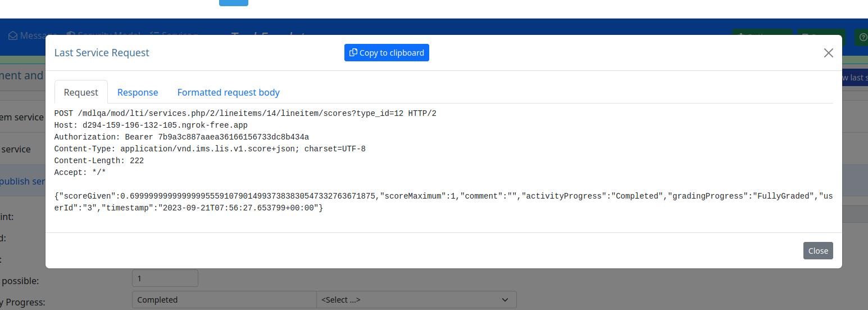Open the Request tab
The image size is (868, 310).
pos(81,92)
